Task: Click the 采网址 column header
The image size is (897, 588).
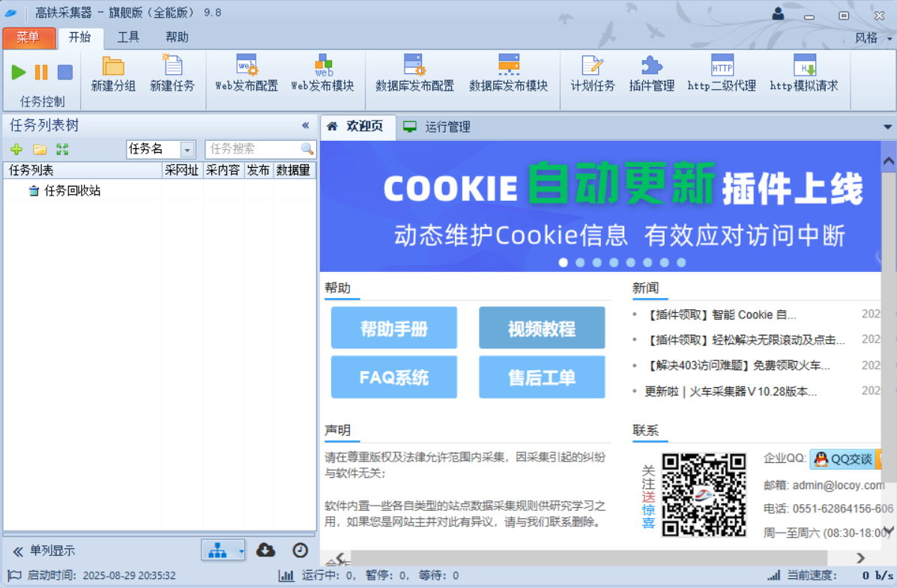Action: coord(182,171)
